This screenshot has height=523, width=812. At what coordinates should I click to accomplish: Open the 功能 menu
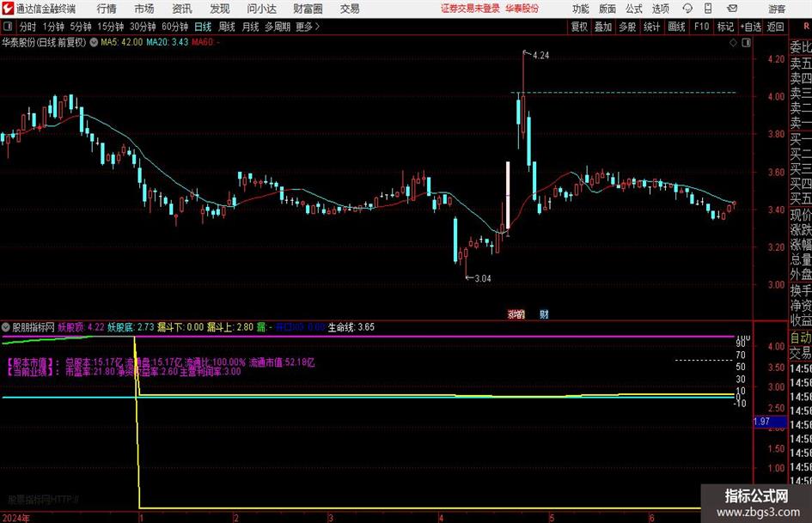pos(581,9)
